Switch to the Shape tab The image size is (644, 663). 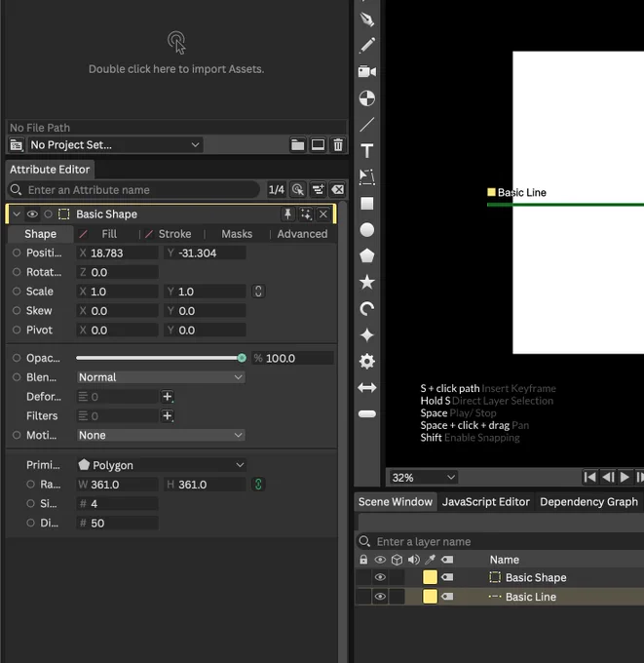click(41, 234)
